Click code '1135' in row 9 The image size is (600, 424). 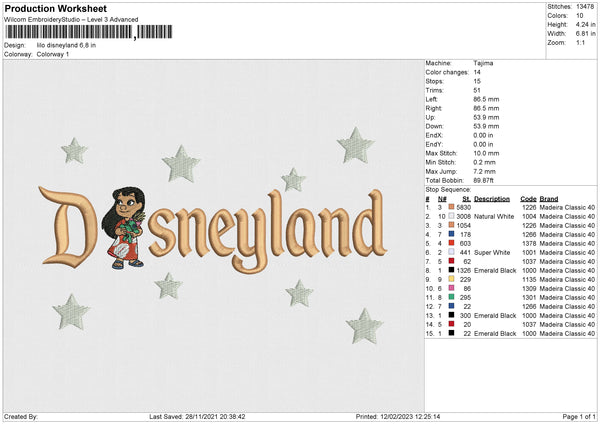pos(529,279)
